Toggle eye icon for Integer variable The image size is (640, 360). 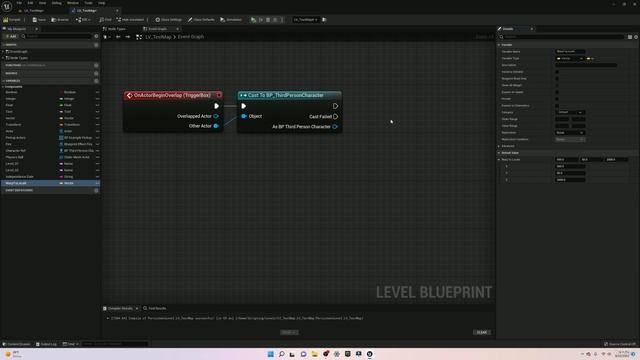click(97, 98)
